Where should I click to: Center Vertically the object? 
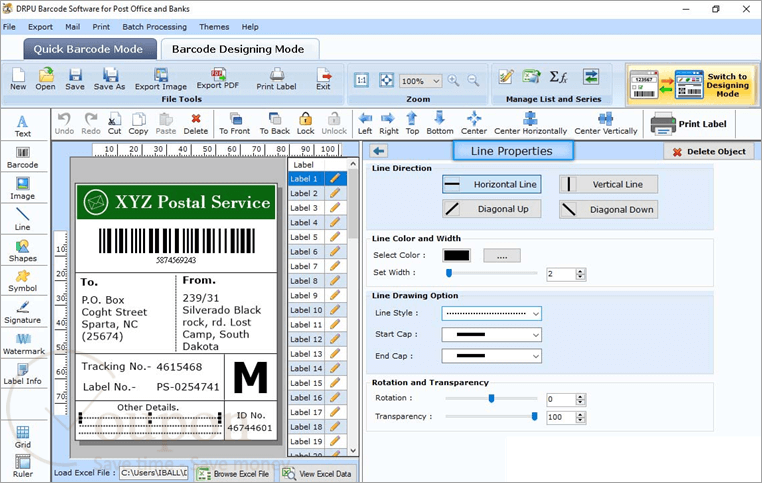[606, 123]
